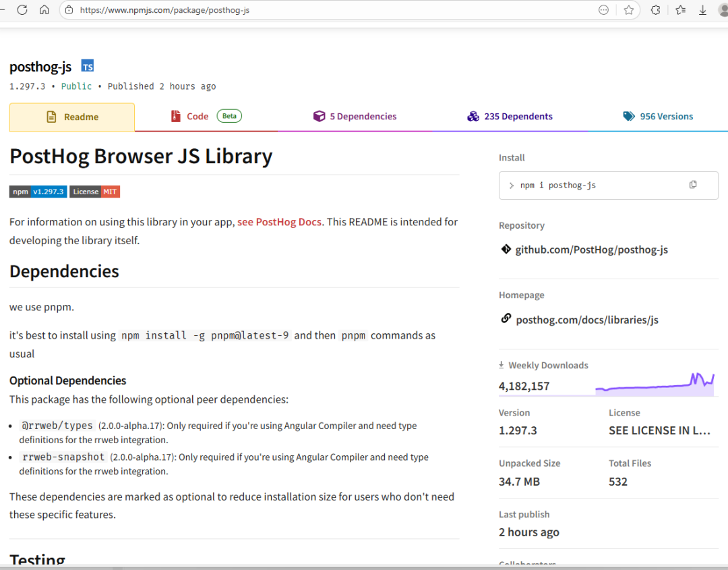This screenshot has height=570, width=728.
Task: Open the 235 Dependents tab
Action: (510, 116)
